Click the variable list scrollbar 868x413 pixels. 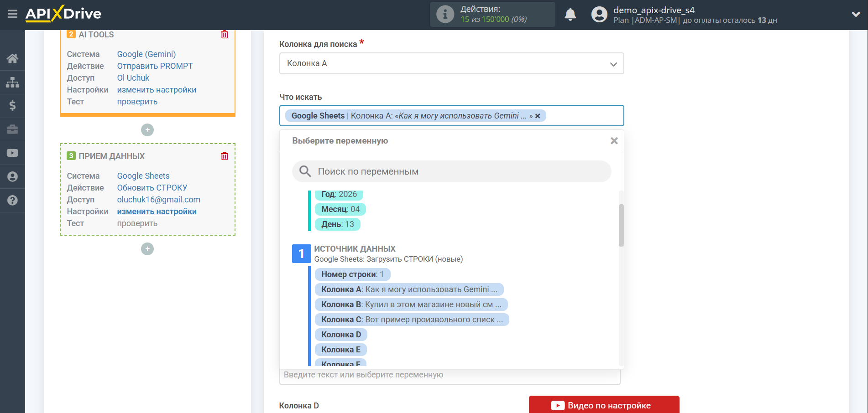[621, 225]
